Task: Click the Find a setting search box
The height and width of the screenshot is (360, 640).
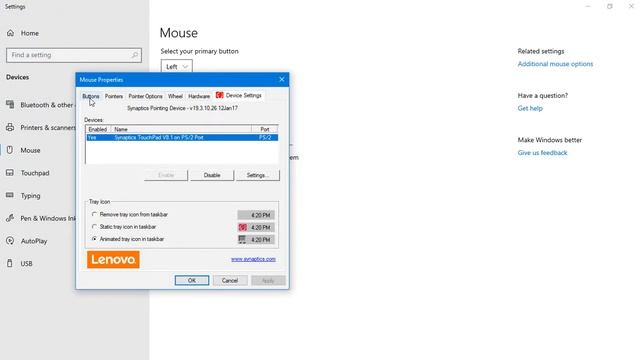Action: click(74, 55)
